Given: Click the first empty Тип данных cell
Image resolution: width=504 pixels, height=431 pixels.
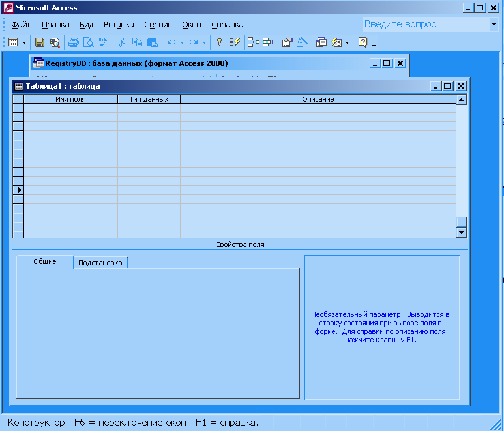Looking at the screenshot, I should pos(149,108).
